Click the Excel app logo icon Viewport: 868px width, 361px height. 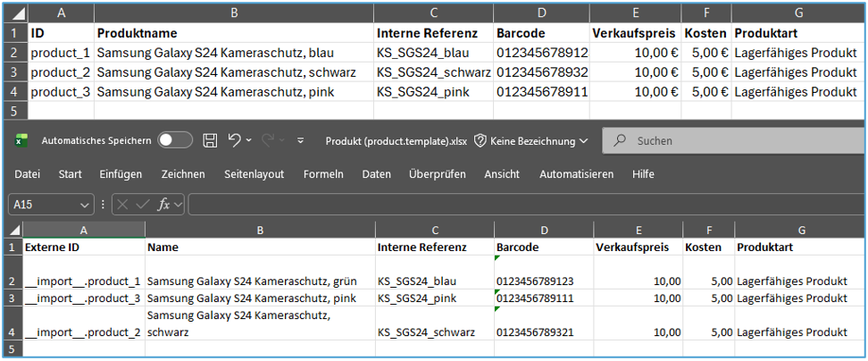[x=21, y=140]
